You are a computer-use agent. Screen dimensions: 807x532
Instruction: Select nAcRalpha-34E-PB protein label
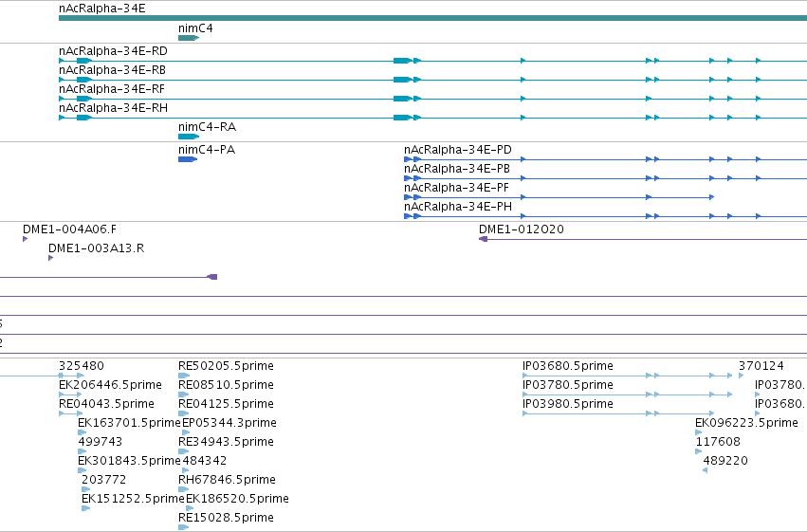pos(456,168)
